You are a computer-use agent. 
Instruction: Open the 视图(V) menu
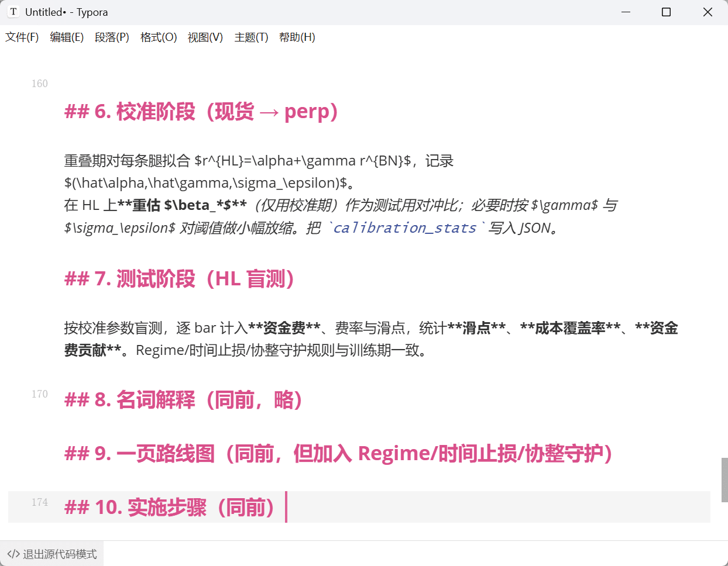205,37
